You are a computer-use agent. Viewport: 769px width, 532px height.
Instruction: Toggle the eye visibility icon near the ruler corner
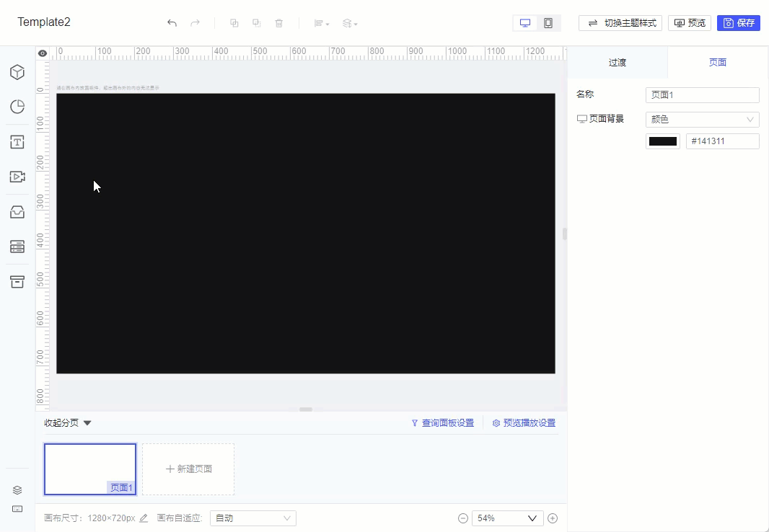pos(42,53)
